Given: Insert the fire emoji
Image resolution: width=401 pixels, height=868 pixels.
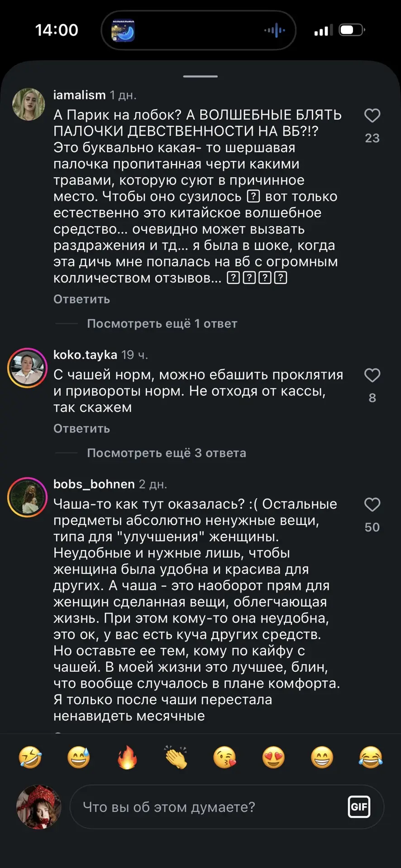Looking at the screenshot, I should point(127,757).
